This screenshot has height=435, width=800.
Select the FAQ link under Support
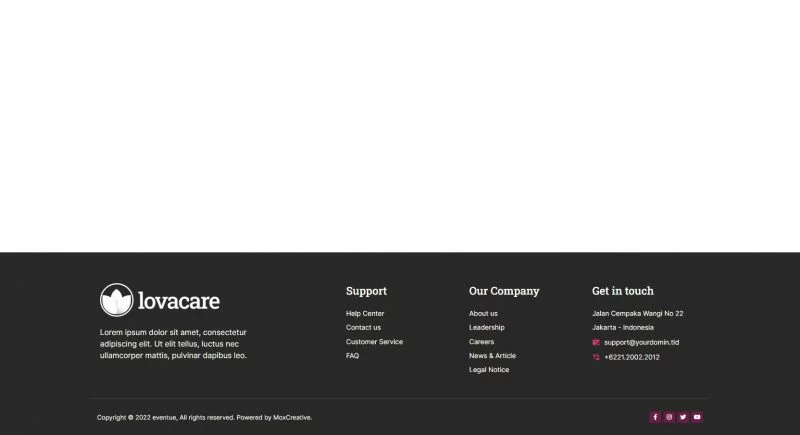pos(352,356)
